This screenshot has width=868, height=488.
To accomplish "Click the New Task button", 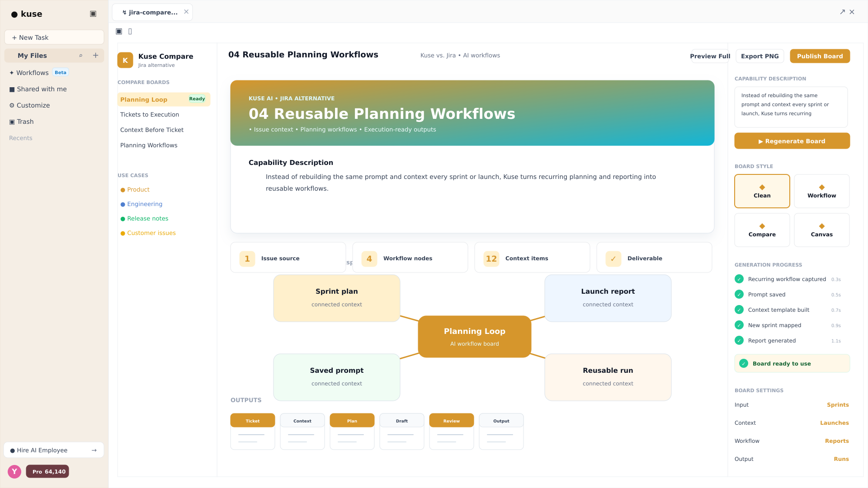I will 54,38.
